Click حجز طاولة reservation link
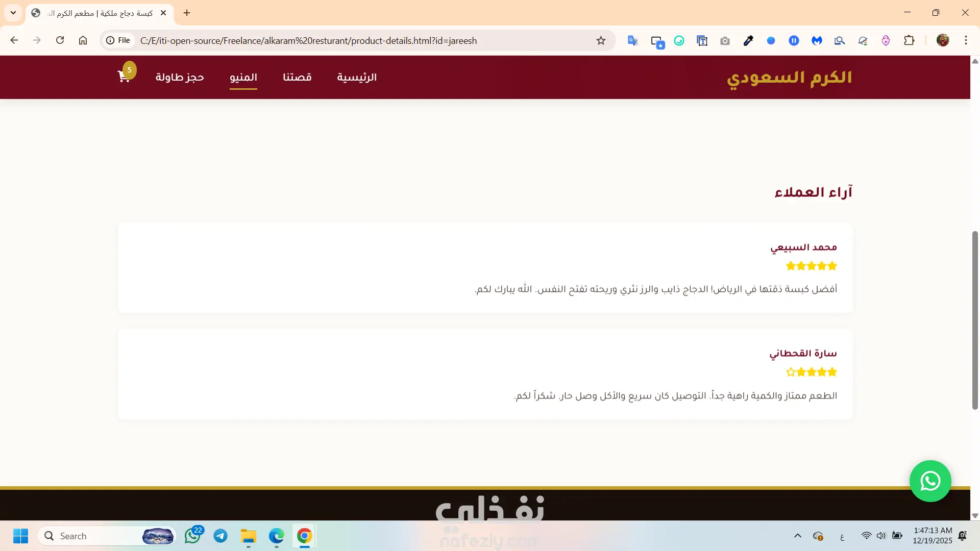The width and height of the screenshot is (980, 551). 180,77
